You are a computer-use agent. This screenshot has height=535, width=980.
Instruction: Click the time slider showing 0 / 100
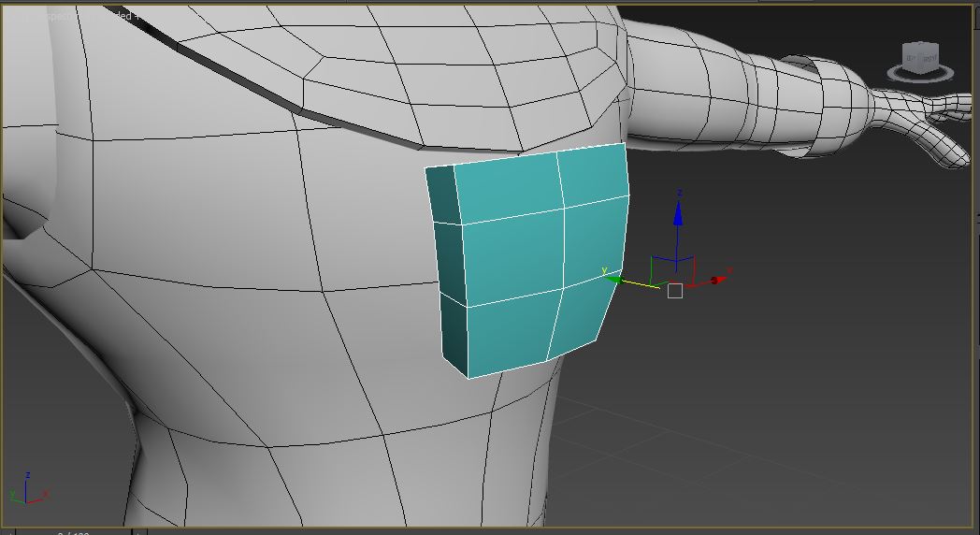coord(73,532)
